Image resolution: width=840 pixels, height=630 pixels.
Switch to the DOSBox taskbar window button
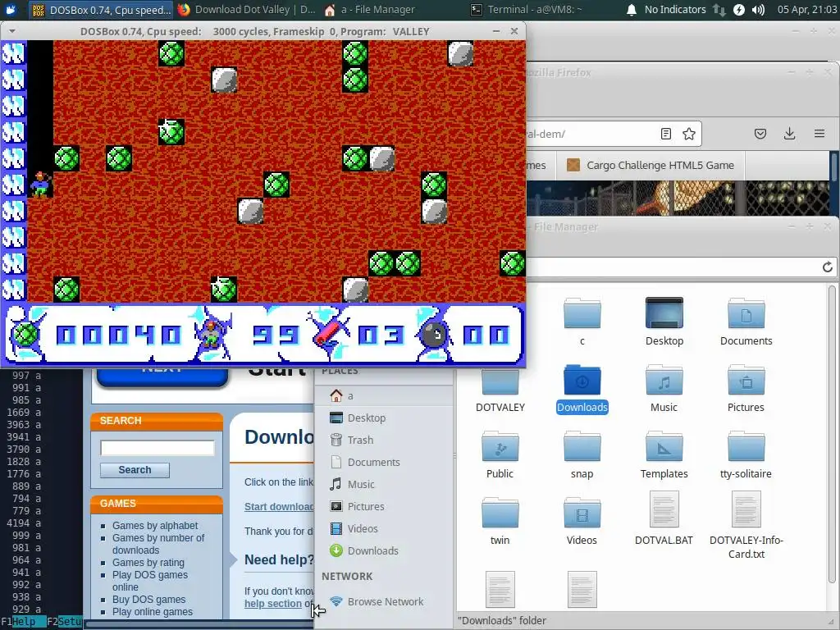point(102,10)
